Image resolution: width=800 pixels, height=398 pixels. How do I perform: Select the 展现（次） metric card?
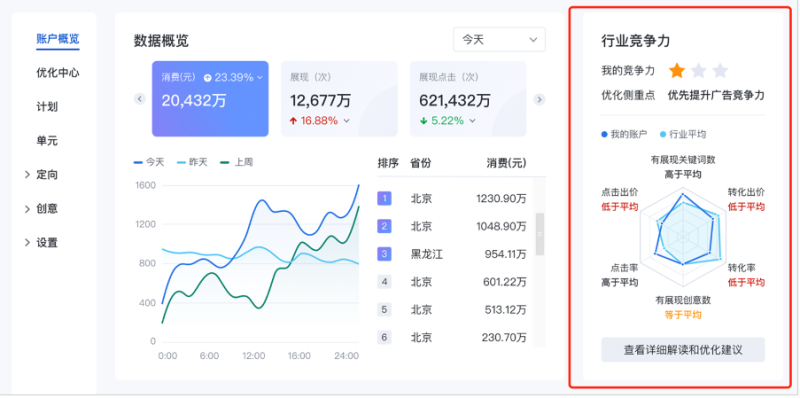(x=339, y=99)
